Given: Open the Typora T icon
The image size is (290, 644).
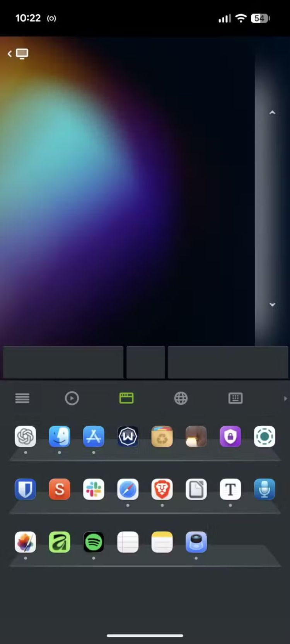Looking at the screenshot, I should [x=230, y=489].
